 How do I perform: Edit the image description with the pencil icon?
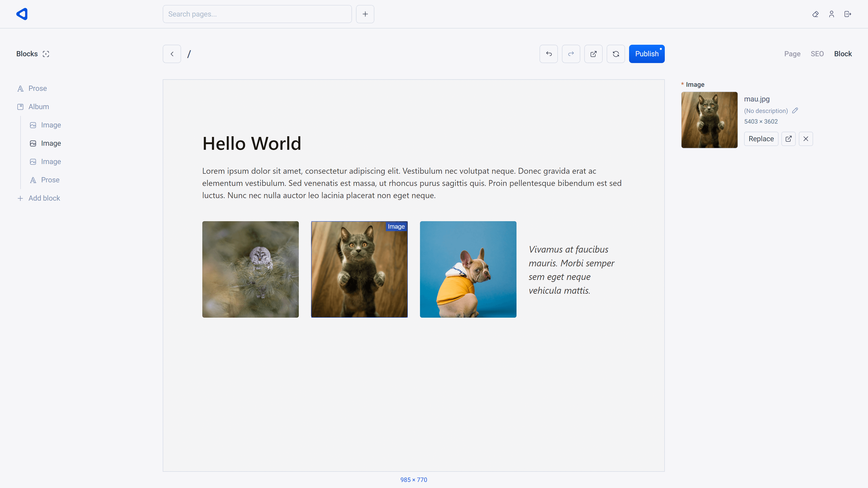[795, 110]
